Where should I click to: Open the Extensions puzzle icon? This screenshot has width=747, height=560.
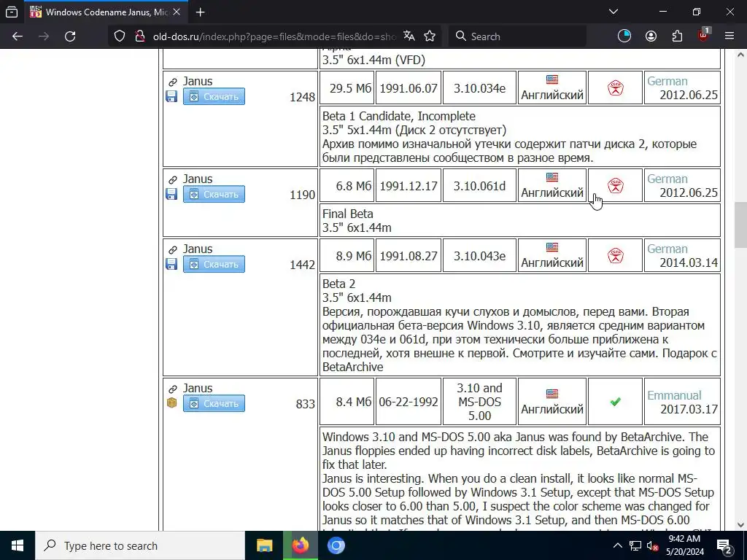(677, 36)
